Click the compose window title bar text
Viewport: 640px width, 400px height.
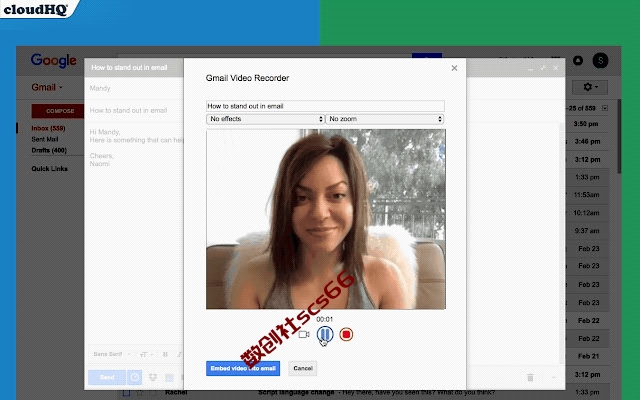point(129,67)
